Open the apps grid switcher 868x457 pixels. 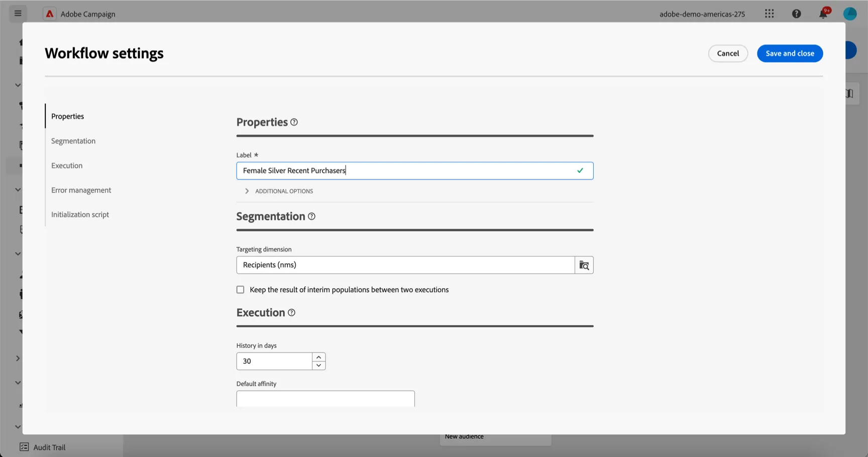tap(769, 14)
